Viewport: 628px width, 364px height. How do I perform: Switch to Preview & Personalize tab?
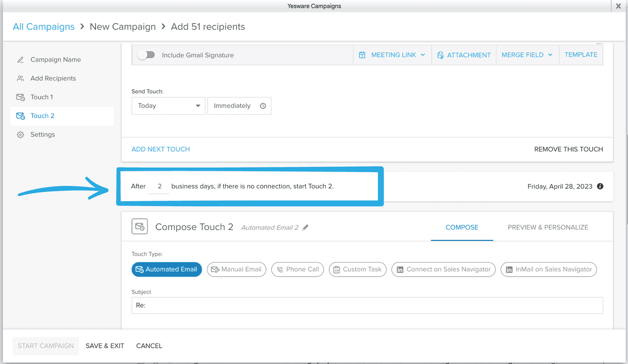click(548, 227)
